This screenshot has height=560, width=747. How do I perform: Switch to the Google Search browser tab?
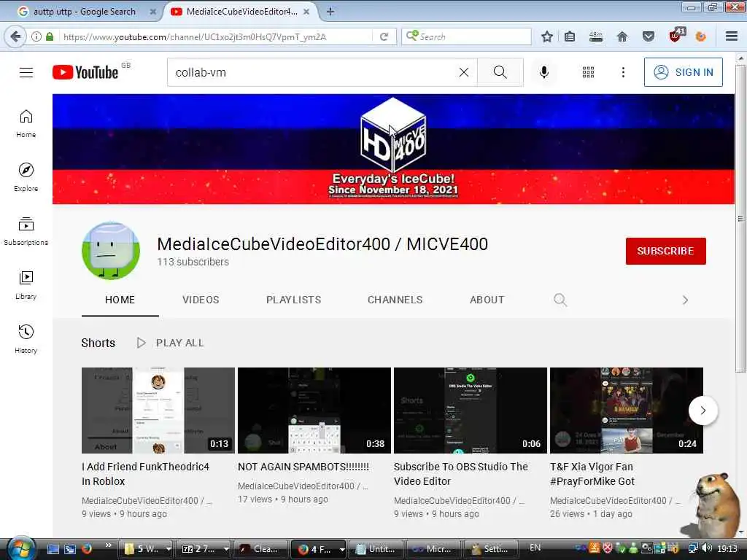85,12
